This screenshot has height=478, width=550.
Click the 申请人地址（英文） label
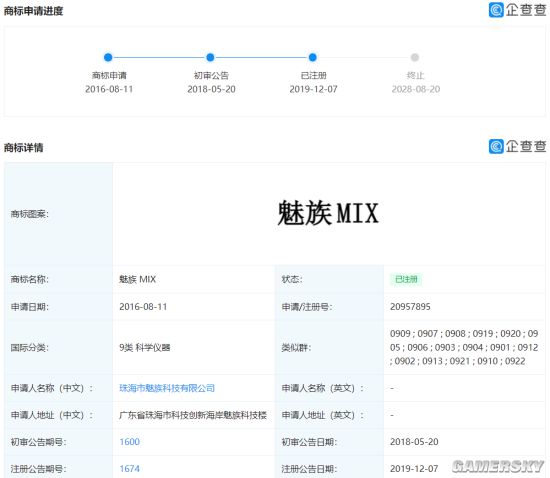pyautogui.click(x=323, y=415)
